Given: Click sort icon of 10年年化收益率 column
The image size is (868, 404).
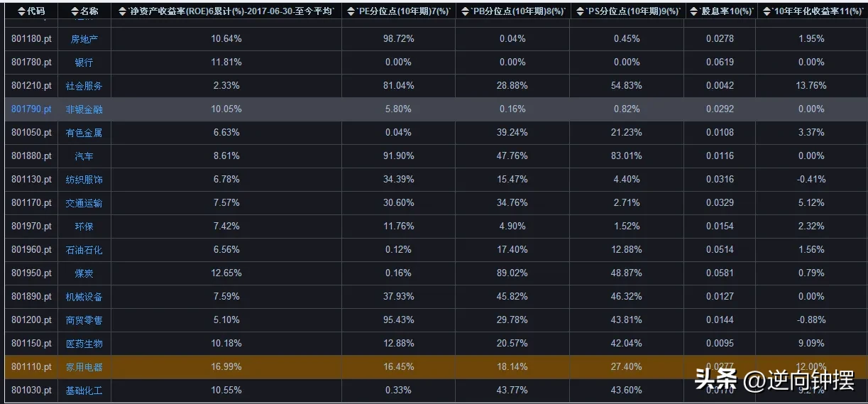Looking at the screenshot, I should (767, 11).
